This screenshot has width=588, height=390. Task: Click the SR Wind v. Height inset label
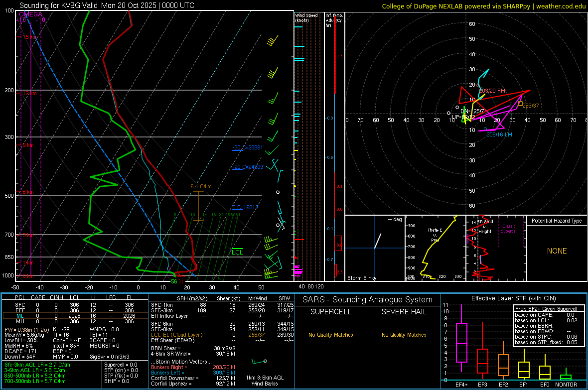point(485,227)
